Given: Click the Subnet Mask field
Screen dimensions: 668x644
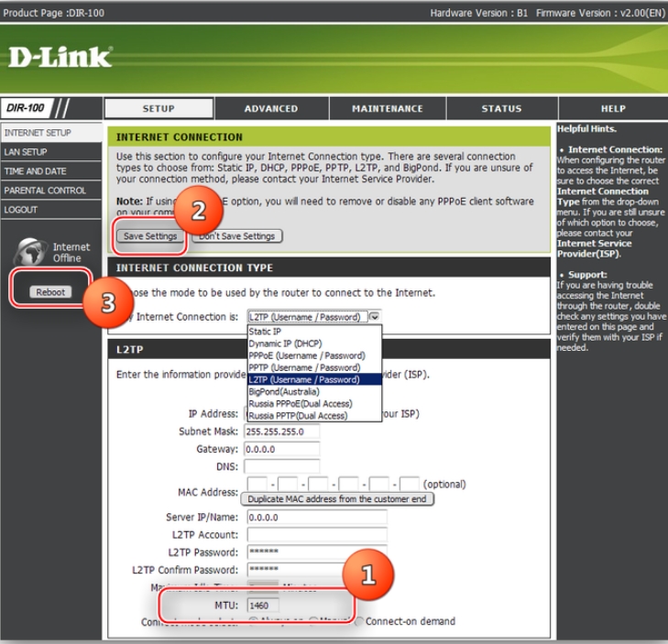Looking at the screenshot, I should click(x=281, y=431).
